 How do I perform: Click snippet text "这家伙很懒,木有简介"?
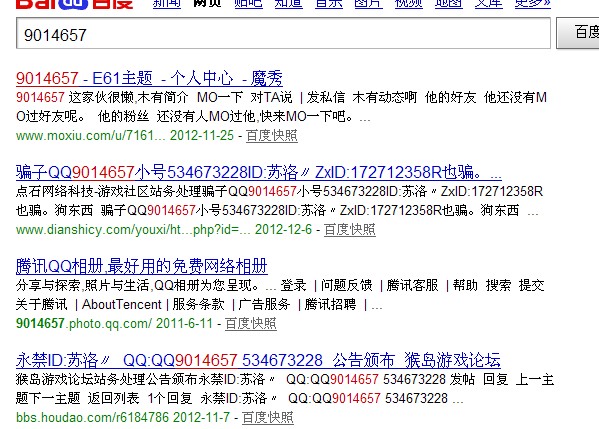[128, 97]
